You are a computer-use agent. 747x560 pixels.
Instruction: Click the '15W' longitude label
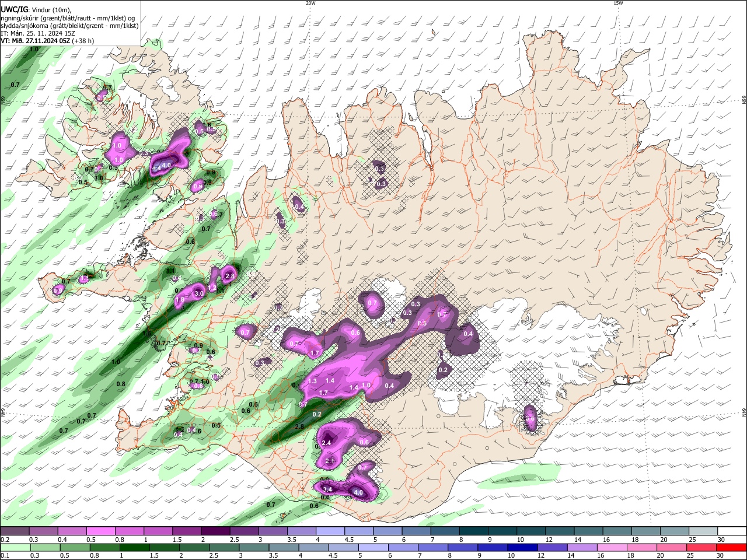(x=618, y=3)
